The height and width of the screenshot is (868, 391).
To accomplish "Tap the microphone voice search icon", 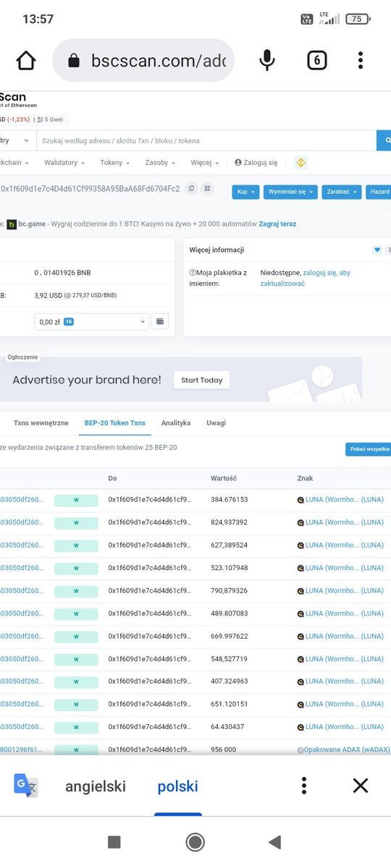I will (267, 61).
